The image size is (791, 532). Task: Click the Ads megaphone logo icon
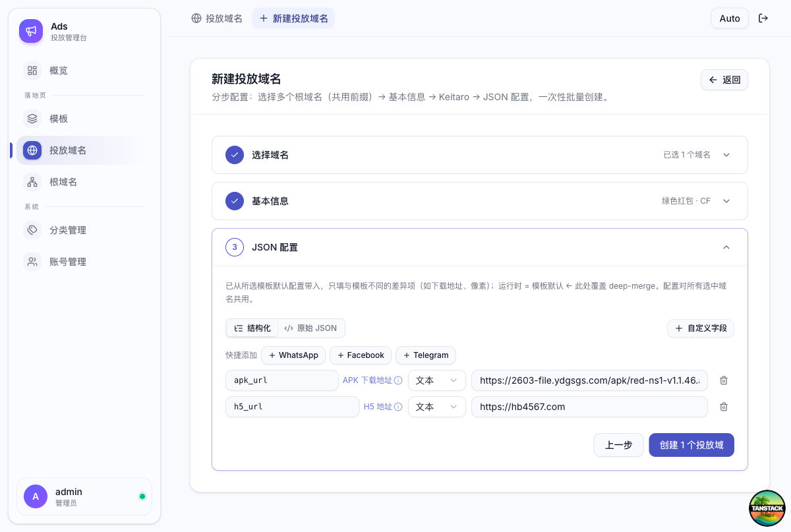[31, 31]
